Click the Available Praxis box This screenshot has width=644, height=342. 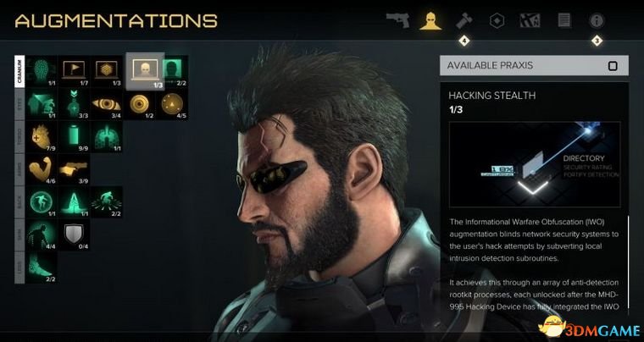coord(534,66)
